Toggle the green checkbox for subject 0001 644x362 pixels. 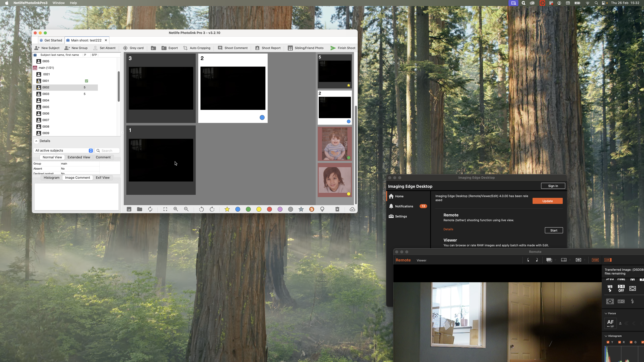point(87,81)
